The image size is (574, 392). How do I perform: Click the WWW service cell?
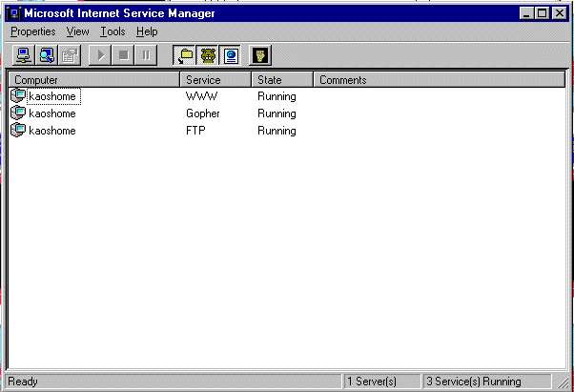pyautogui.click(x=202, y=96)
